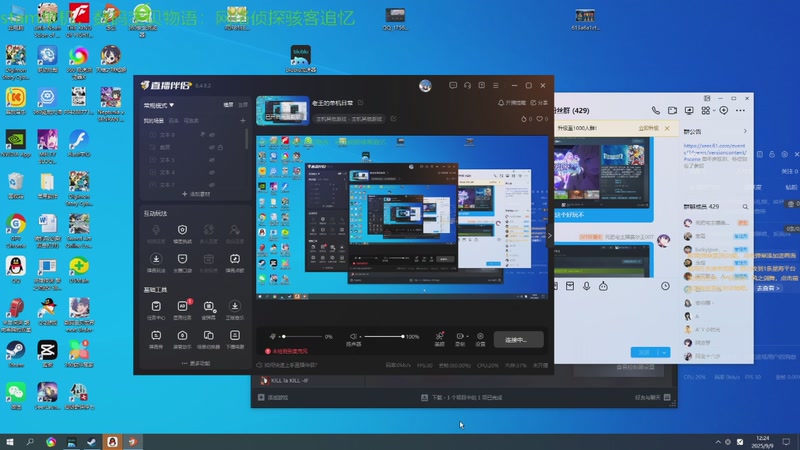
Task: Toggle visibility eye for the 文本 7 source
Action: tap(212, 185)
